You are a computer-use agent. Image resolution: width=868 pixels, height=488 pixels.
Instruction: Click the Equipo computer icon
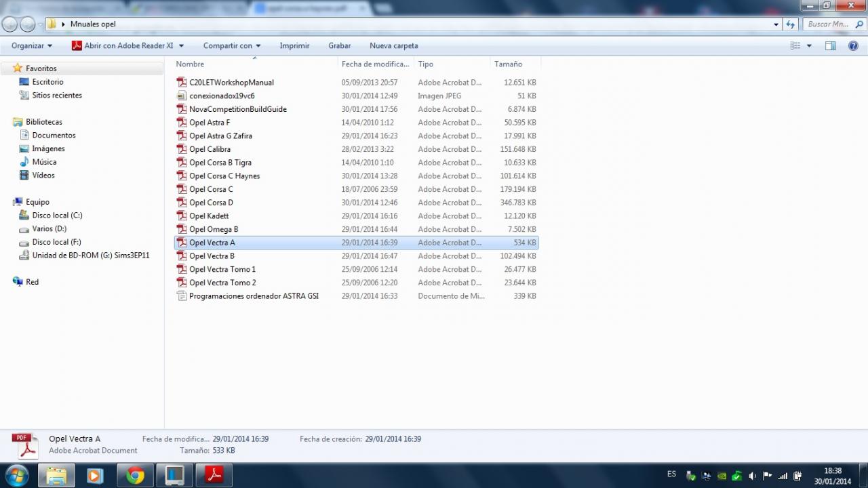[x=18, y=202]
